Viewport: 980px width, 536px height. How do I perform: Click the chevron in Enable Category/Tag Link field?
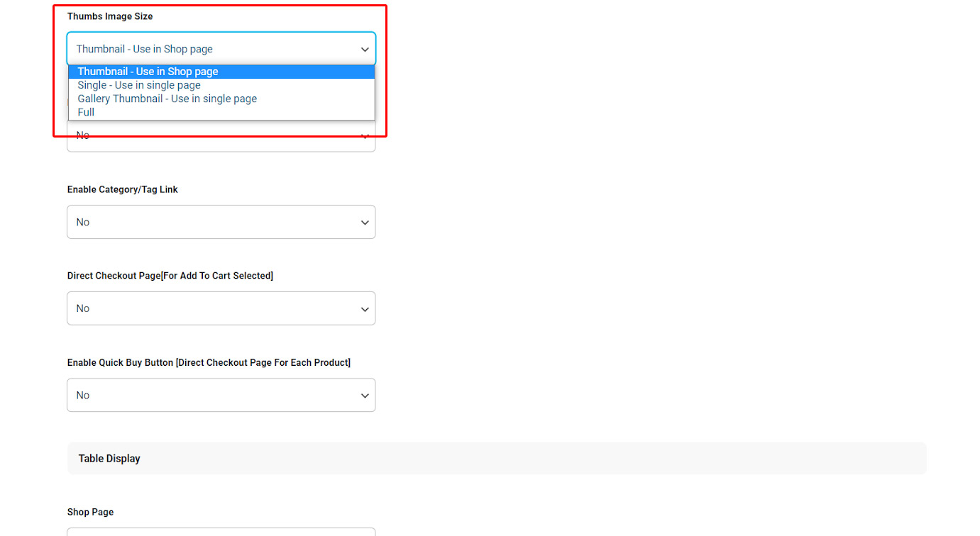coord(365,223)
